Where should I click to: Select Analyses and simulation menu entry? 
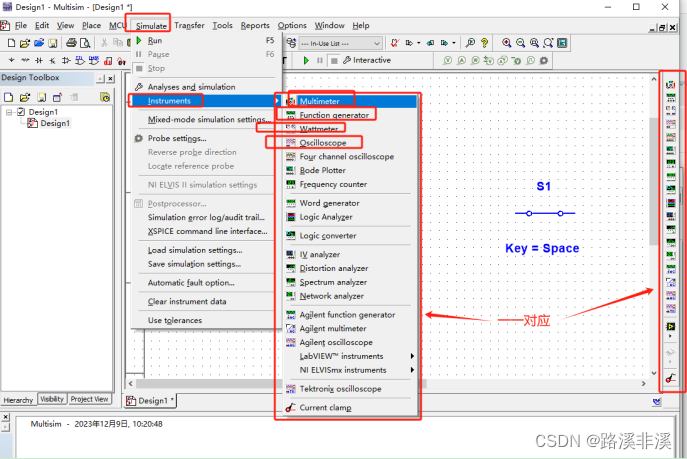(x=205, y=87)
